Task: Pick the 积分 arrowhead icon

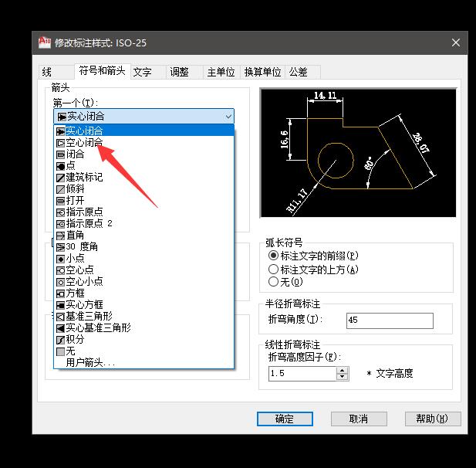Action: (x=61, y=340)
